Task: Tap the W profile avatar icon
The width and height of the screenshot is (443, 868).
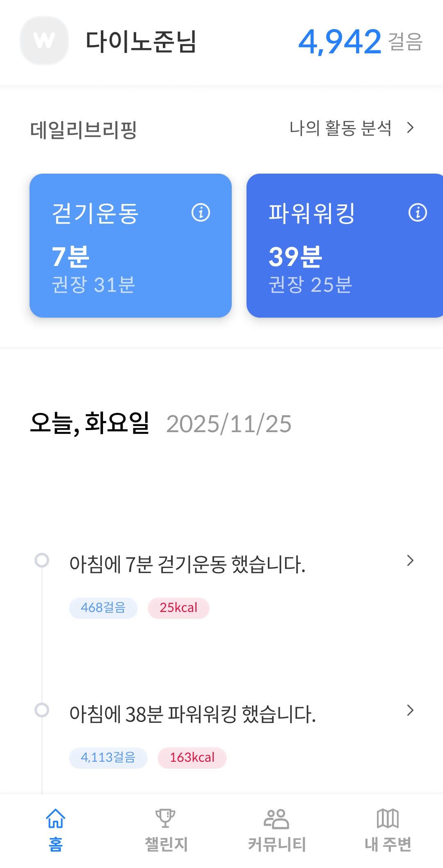Action: 44,41
